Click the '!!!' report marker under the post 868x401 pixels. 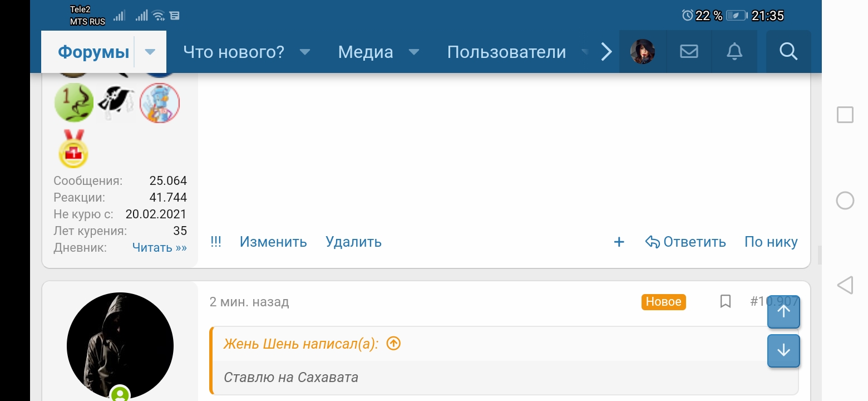(x=216, y=241)
